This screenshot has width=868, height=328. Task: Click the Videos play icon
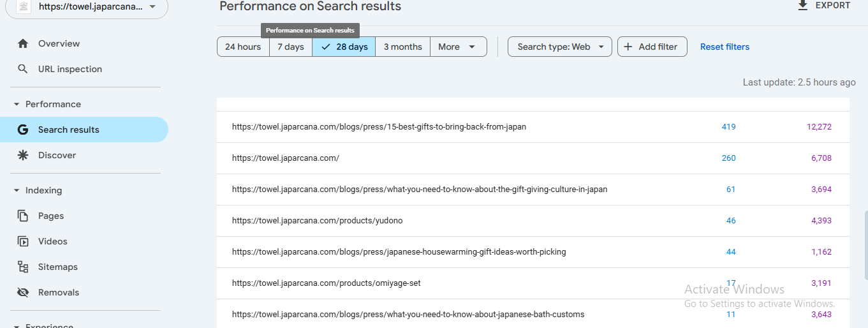23,241
